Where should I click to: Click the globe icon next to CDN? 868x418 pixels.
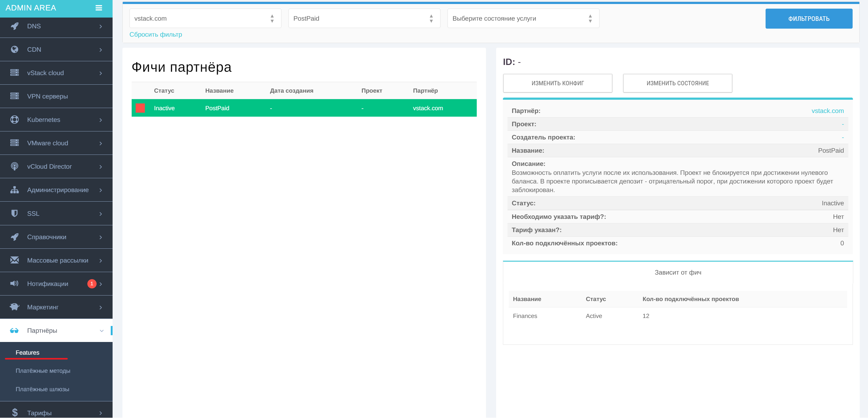point(14,50)
